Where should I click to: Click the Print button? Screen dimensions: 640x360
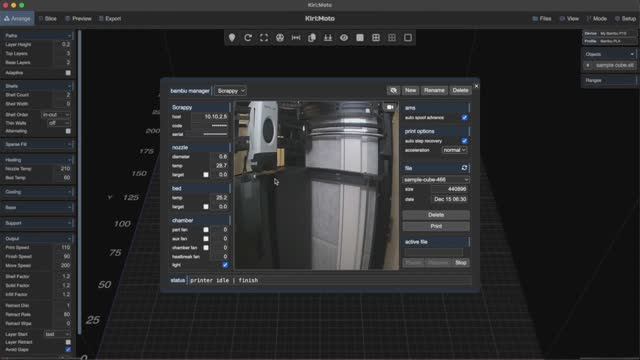click(x=436, y=226)
